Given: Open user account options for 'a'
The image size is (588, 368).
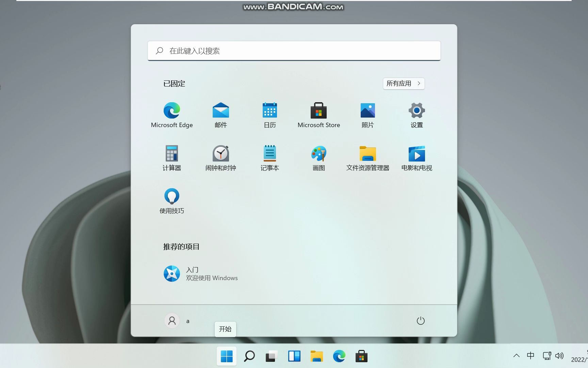Looking at the screenshot, I should (x=177, y=321).
